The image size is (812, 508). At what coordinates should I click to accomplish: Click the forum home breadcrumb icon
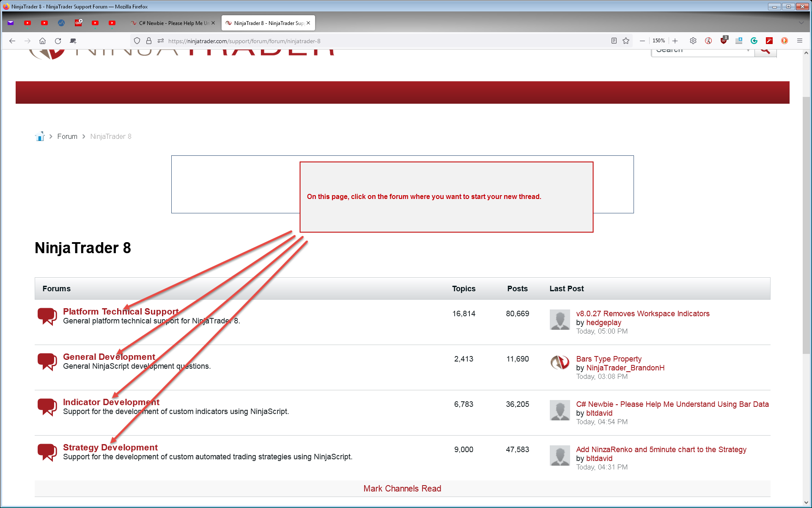(40, 136)
